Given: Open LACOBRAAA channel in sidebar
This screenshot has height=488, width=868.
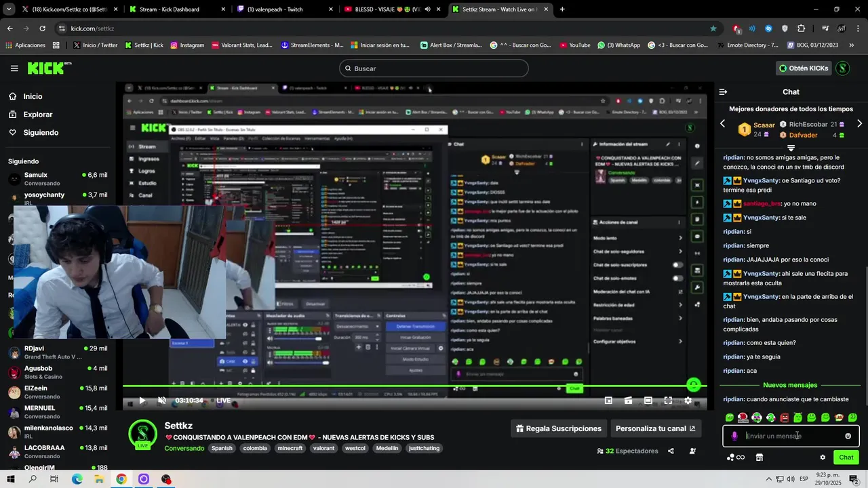Looking at the screenshot, I should 58,451.
